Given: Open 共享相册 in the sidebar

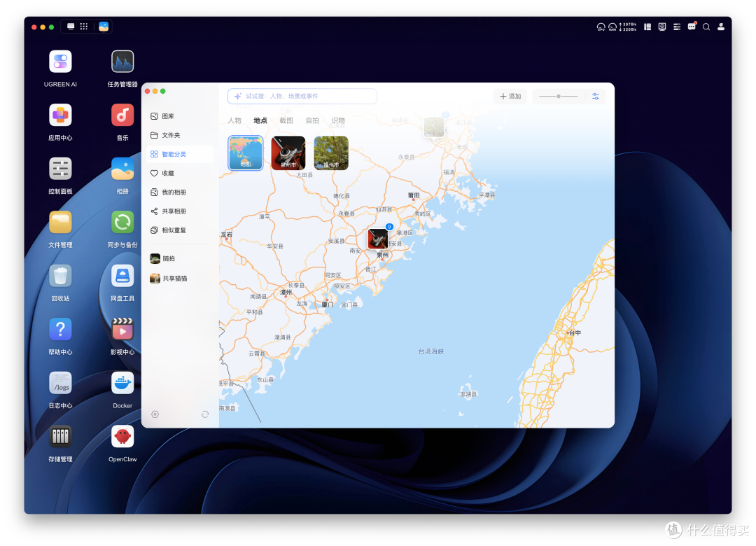Looking at the screenshot, I should 180,211.
